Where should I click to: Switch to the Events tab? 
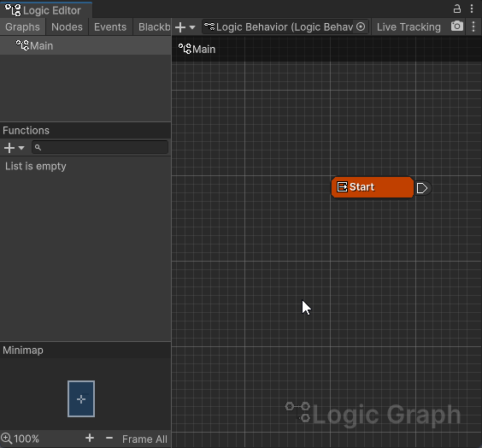(x=110, y=27)
